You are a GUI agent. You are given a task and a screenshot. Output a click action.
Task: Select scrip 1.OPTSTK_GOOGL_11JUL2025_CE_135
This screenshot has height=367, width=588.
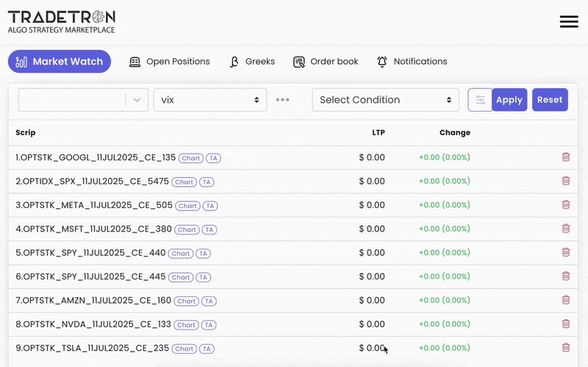point(96,157)
